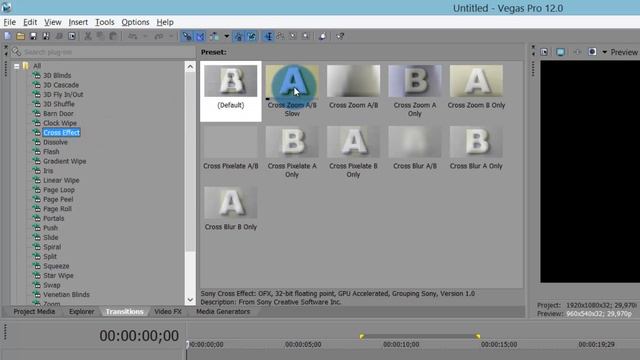640x360 pixels.
Task: Open the Interactive Tutorials icon
Action: 322,36
